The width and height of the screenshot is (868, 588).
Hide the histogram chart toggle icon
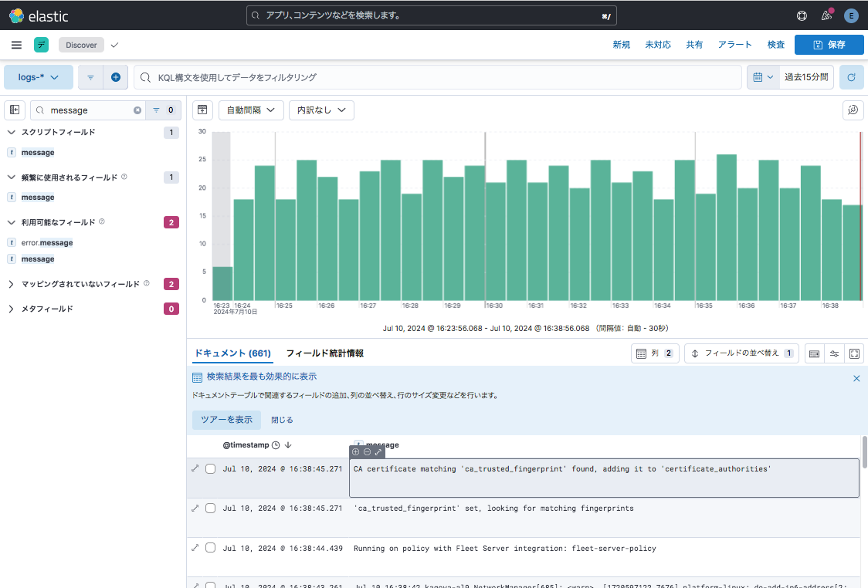click(202, 110)
